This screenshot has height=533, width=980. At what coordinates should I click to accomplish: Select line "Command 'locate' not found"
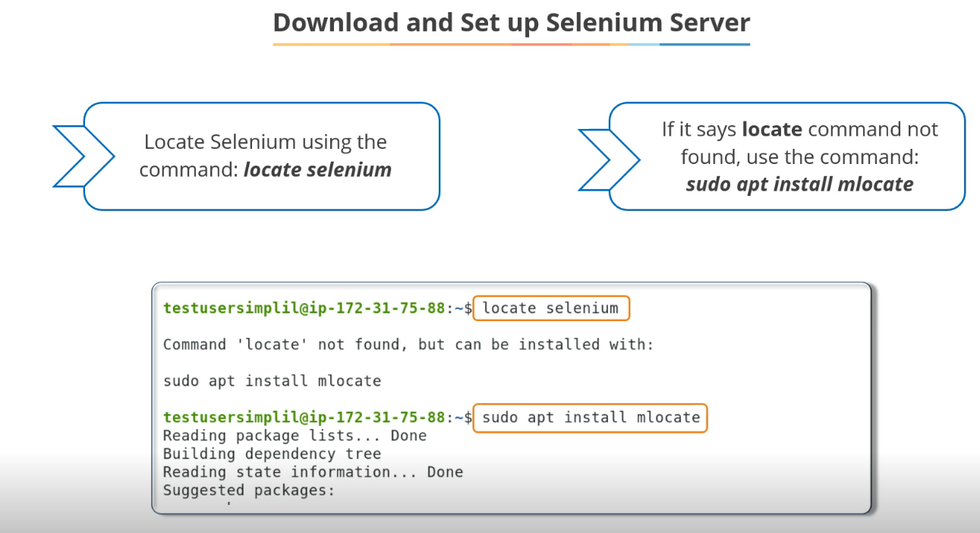(408, 345)
